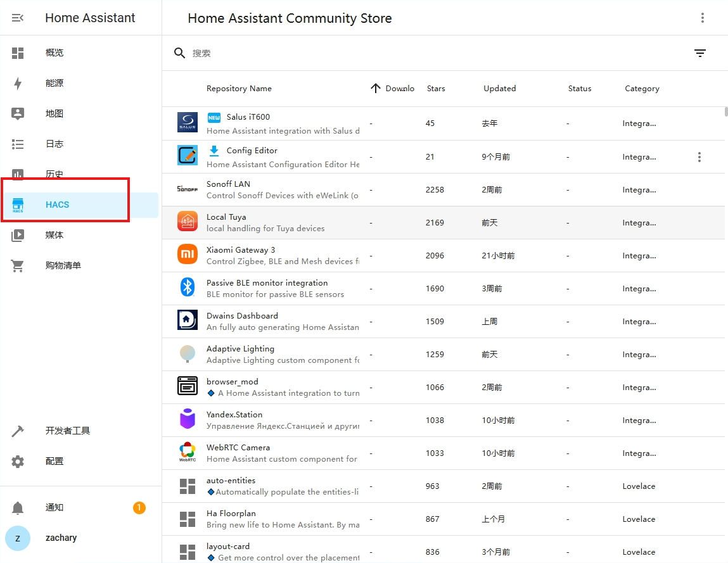
Task: Click the 2258 stars value for Sonoff LAN
Action: 435,190
